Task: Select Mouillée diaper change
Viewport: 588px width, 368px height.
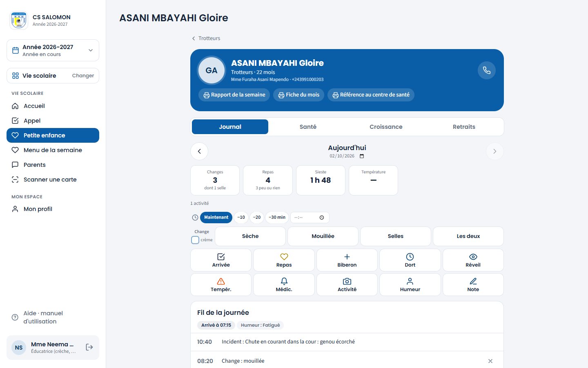Action: point(323,236)
